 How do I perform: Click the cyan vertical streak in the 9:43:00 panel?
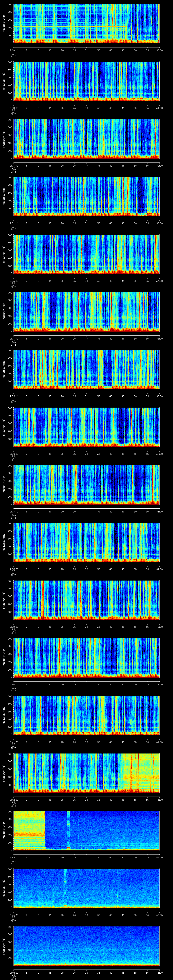pos(68,831)
